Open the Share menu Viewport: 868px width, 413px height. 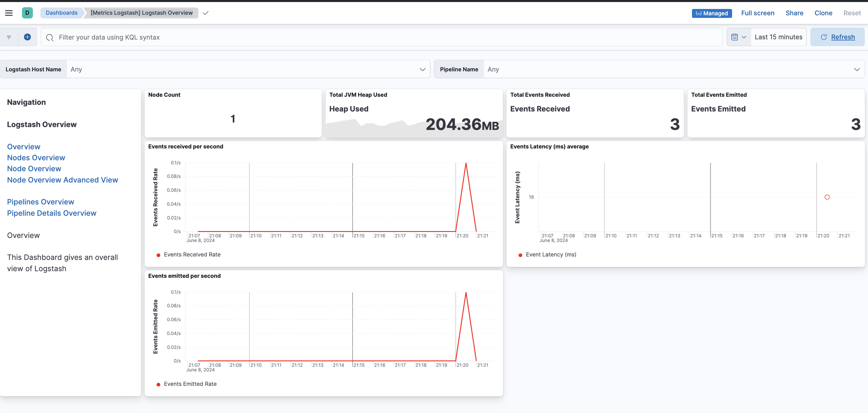(794, 13)
